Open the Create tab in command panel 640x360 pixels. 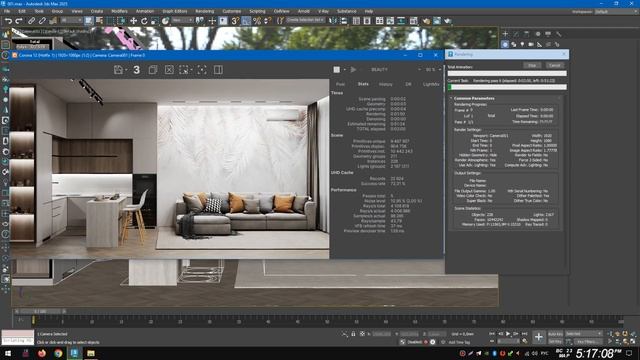pyautogui.click(x=505, y=34)
